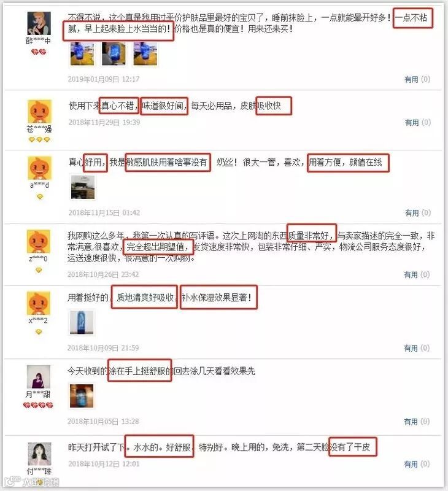Mark 2018年11月15日 review as 有用
Image resolution: width=448 pixels, height=491 pixels.
(418, 213)
